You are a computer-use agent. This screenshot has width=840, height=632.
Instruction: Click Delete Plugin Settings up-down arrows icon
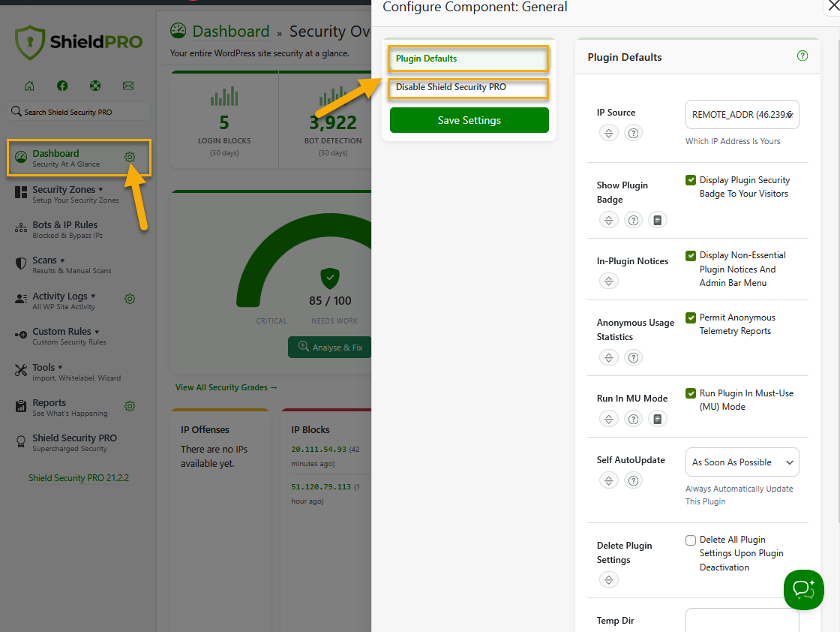[x=608, y=579]
